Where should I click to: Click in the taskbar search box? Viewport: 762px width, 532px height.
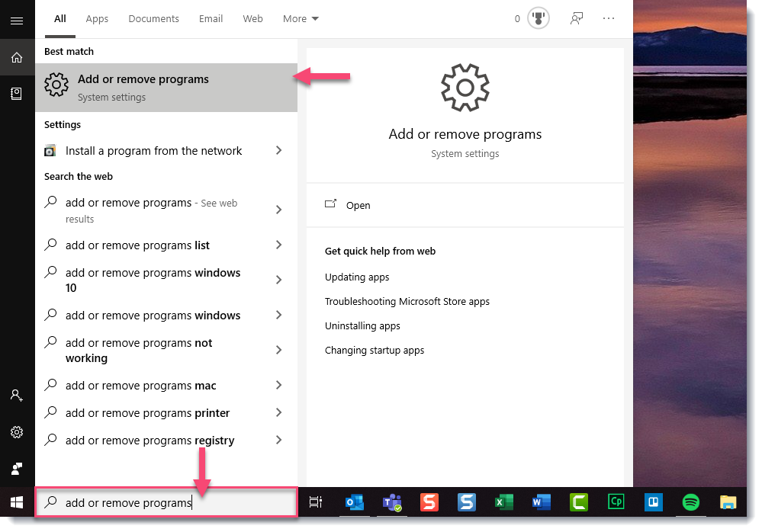click(x=166, y=502)
